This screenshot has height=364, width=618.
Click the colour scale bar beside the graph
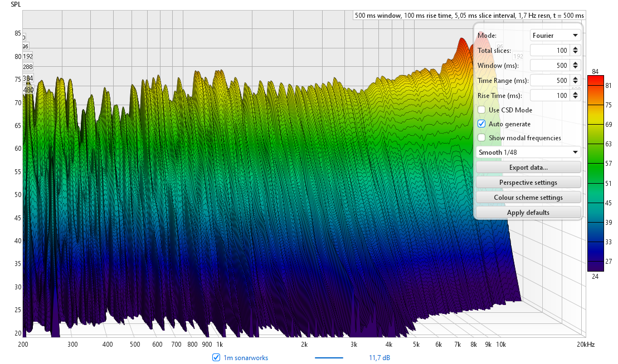(595, 173)
